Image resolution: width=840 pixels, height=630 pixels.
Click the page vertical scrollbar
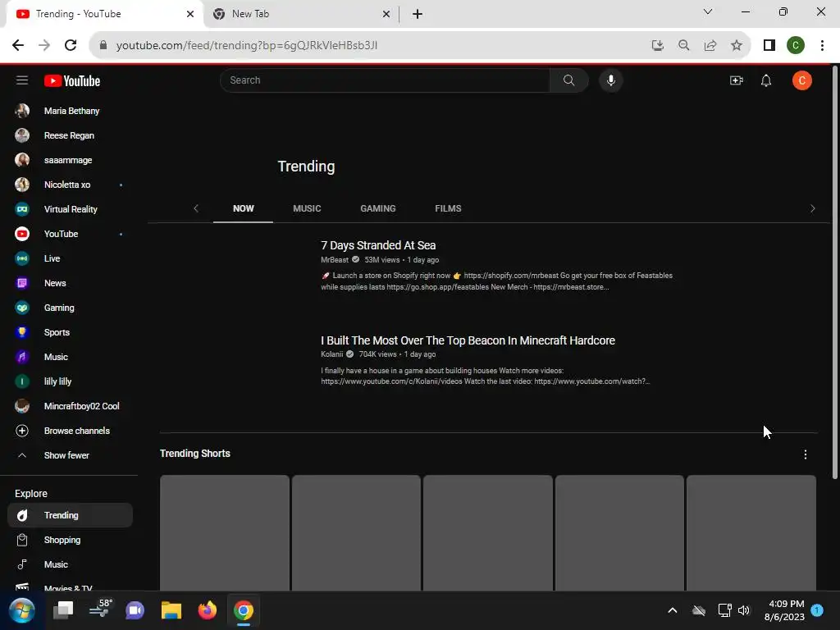[x=834, y=273]
